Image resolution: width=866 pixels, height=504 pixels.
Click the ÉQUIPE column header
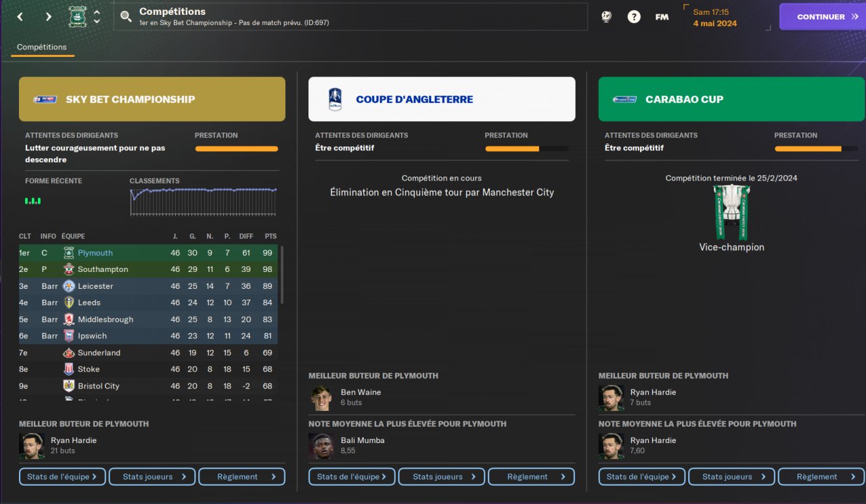coord(73,236)
